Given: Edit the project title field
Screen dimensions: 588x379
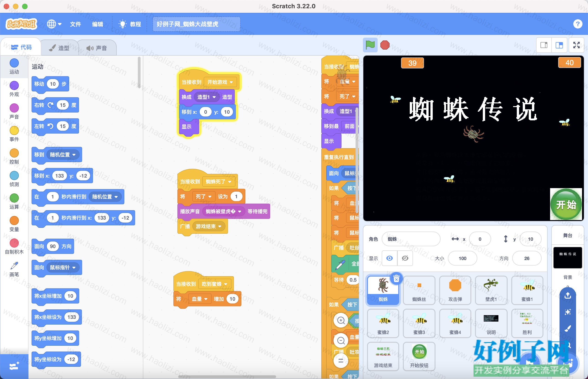Looking at the screenshot, I should [x=196, y=24].
